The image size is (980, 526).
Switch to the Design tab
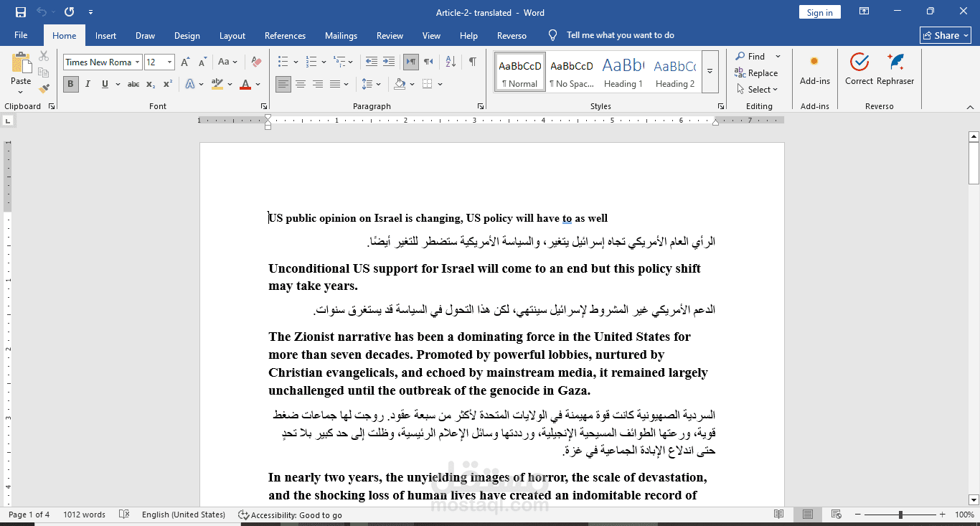tap(187, 36)
